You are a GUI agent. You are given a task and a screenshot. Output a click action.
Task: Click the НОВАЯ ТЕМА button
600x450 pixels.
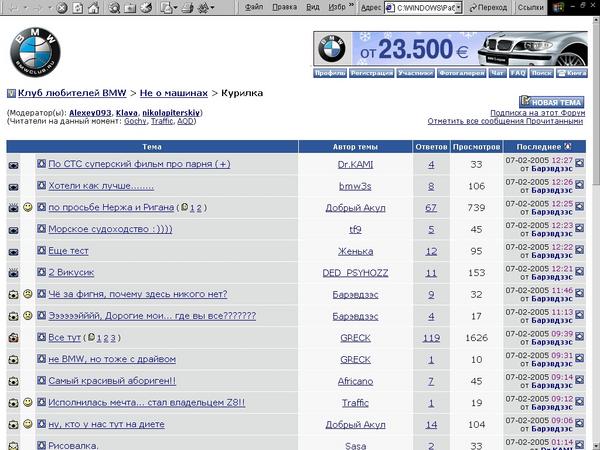coord(551,102)
